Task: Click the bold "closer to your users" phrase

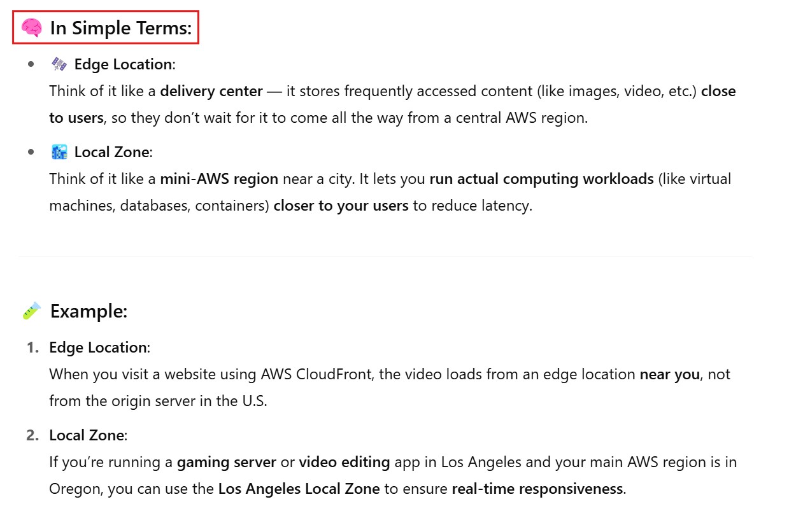Action: click(341, 206)
